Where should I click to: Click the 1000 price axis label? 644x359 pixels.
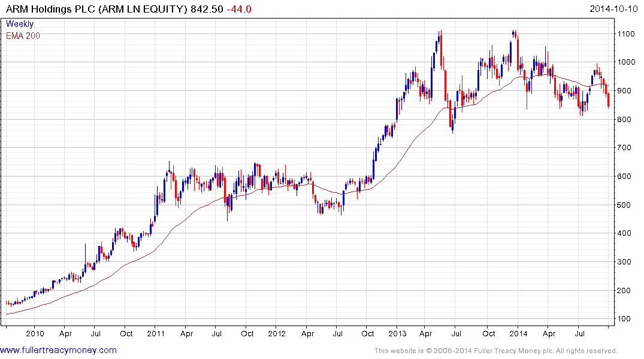627,62
